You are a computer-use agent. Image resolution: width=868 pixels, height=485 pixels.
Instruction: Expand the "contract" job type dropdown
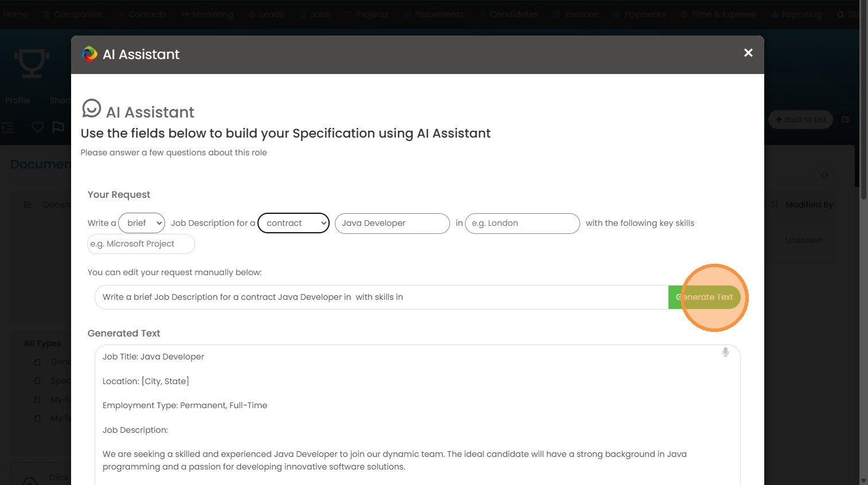tap(294, 223)
